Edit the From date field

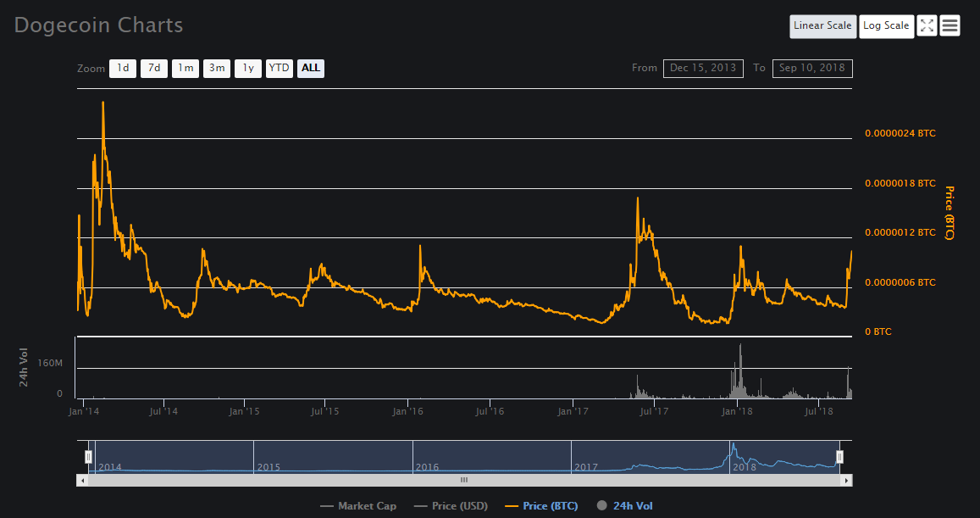(703, 68)
